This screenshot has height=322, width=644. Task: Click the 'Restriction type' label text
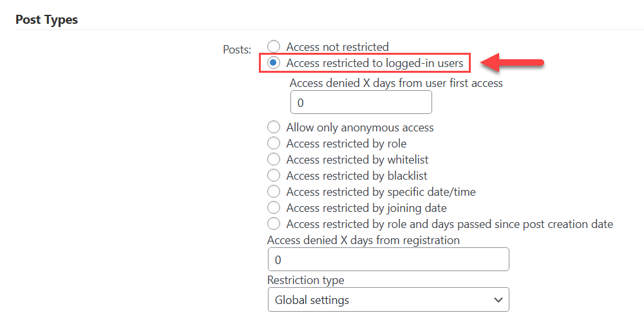coord(306,280)
